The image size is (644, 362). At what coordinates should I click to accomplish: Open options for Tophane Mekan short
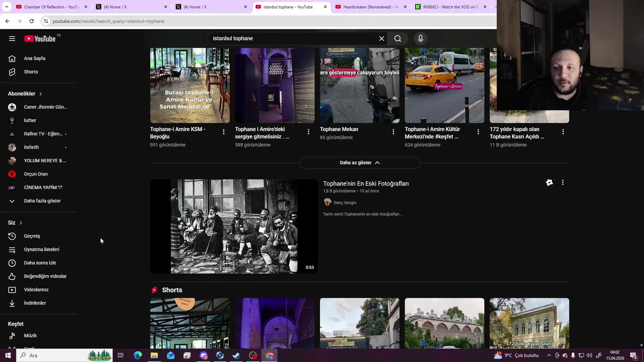[x=393, y=132]
